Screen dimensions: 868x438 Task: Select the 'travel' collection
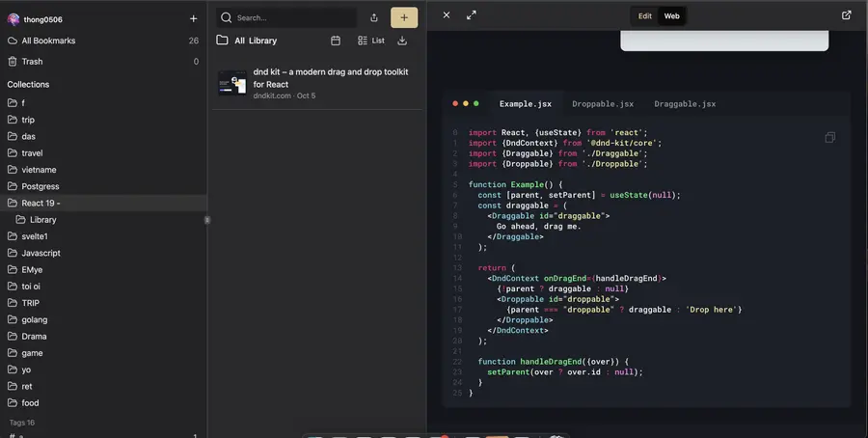coord(103,152)
